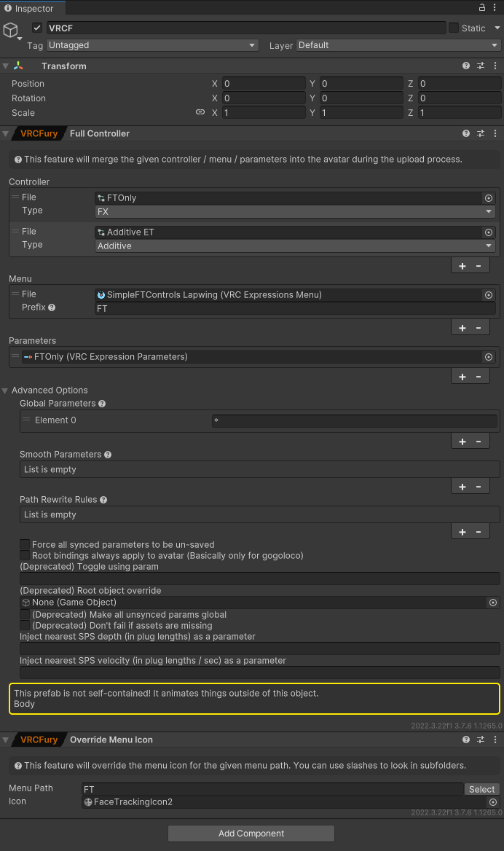Toggle the VRCF object active checkbox
504x851 pixels.
[37, 28]
